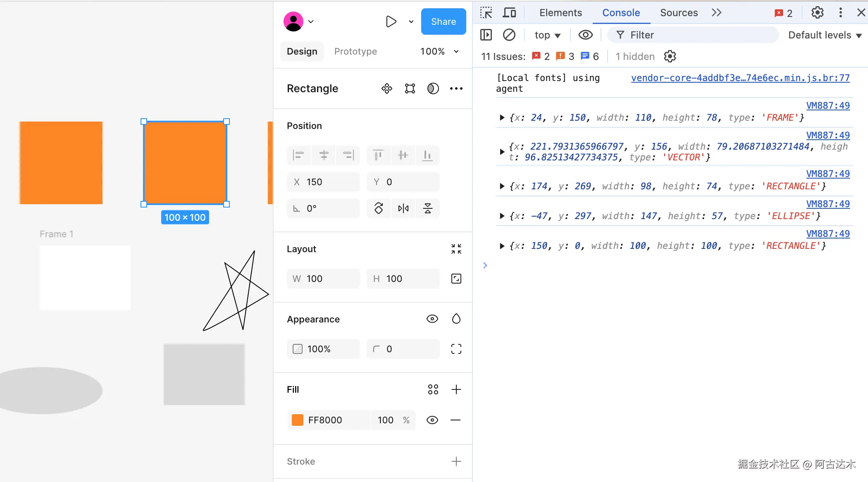Open the Default levels dropdown

[x=824, y=35]
